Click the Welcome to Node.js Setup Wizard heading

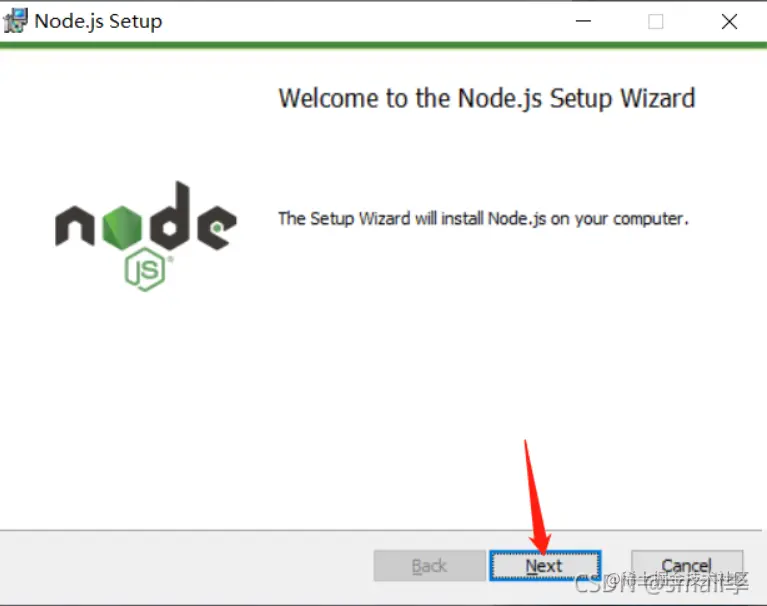pos(487,98)
